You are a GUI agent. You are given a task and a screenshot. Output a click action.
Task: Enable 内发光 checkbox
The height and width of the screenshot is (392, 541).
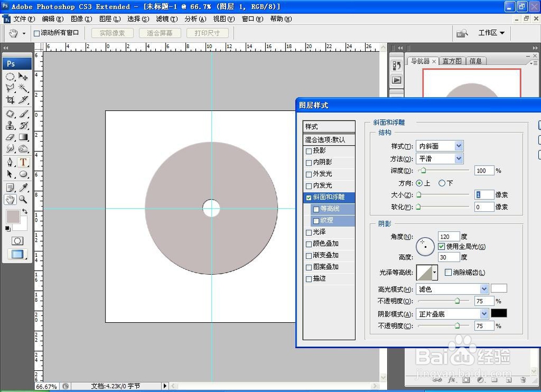point(309,186)
